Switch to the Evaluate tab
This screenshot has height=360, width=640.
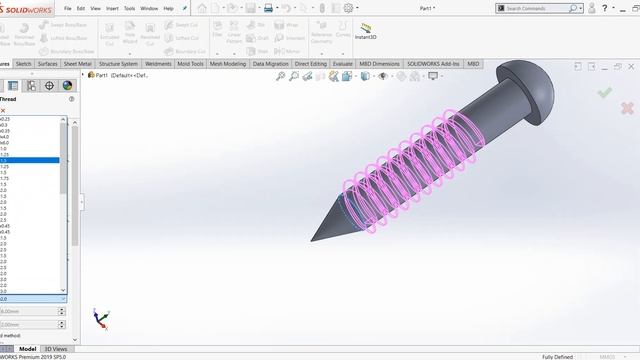tap(342, 64)
